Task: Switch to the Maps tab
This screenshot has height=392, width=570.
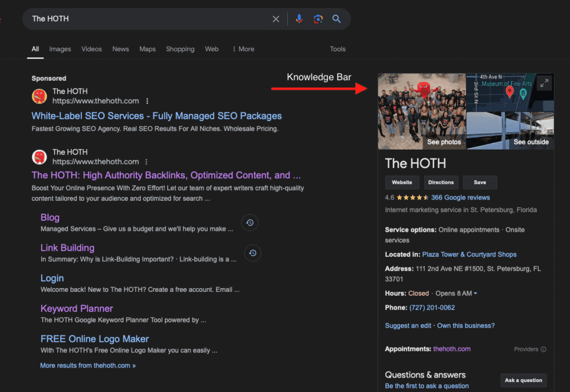Action: pyautogui.click(x=147, y=49)
